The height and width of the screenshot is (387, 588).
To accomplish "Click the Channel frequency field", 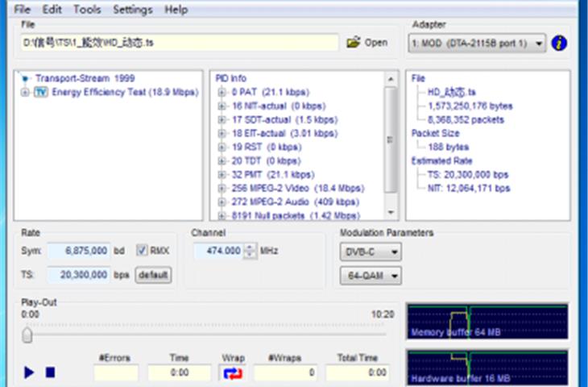I will (x=218, y=251).
